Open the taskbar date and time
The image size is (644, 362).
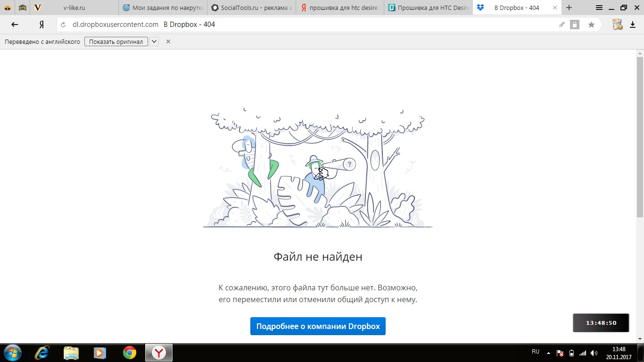[619, 353]
